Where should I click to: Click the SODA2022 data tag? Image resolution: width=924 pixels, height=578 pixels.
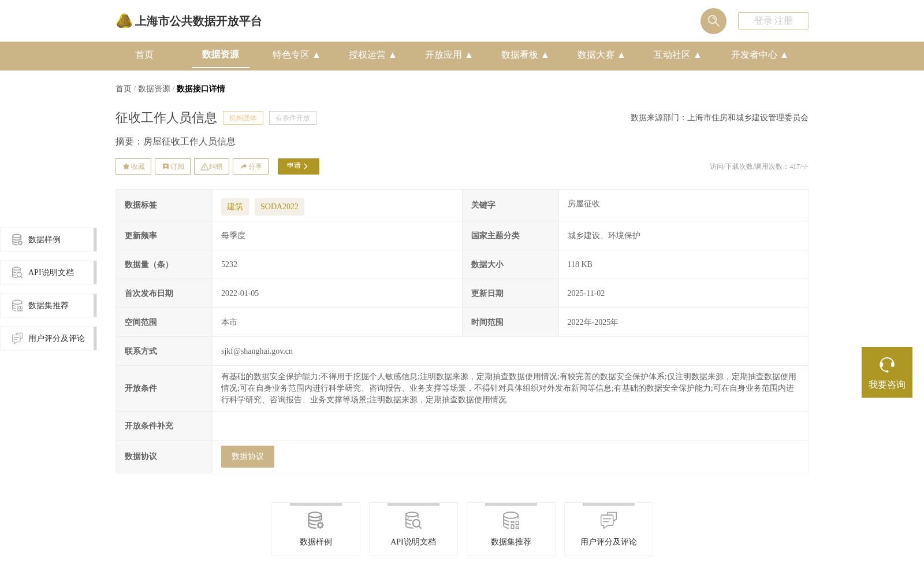(x=280, y=207)
